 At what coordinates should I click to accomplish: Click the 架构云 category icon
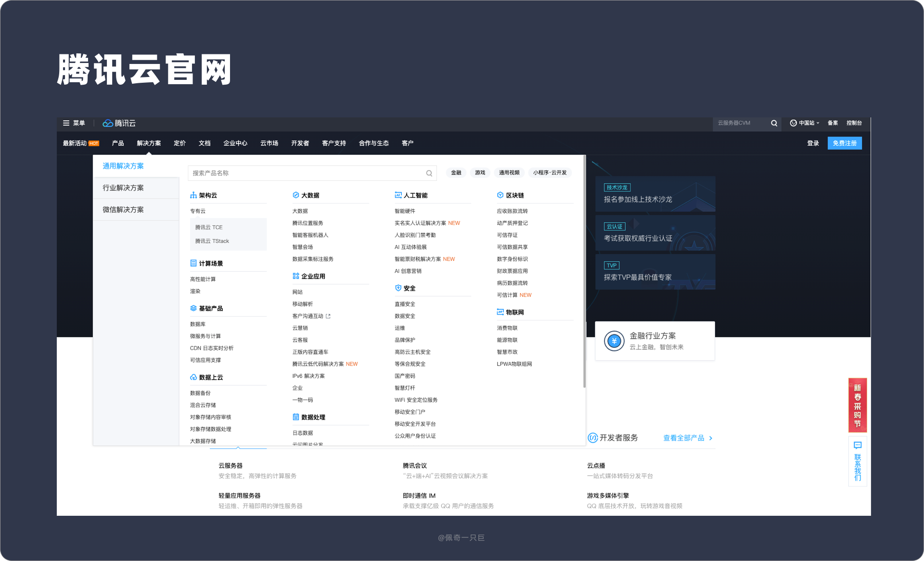coord(193,195)
